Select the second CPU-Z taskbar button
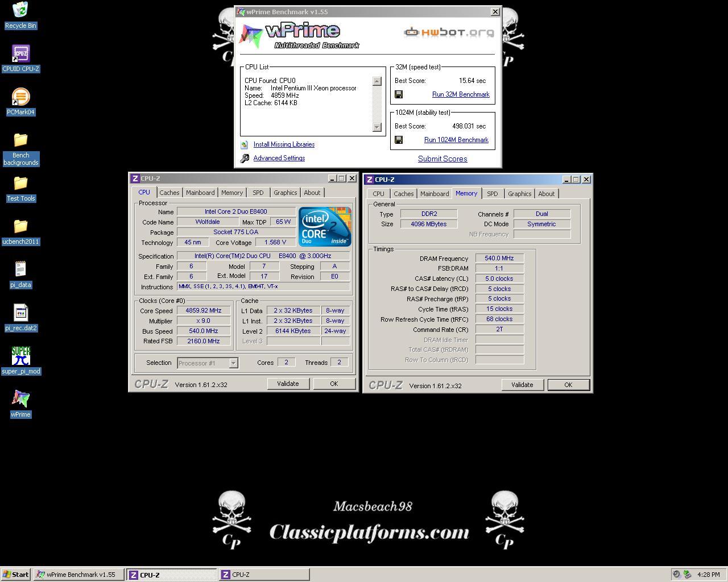 click(264, 575)
